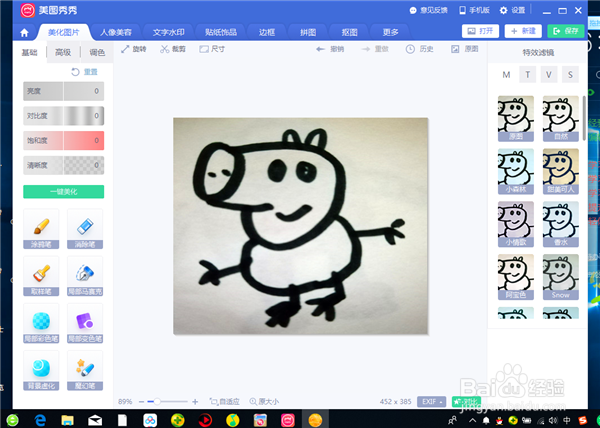Apply the 香水 filter thumbnail
600x428 pixels.
(561, 224)
